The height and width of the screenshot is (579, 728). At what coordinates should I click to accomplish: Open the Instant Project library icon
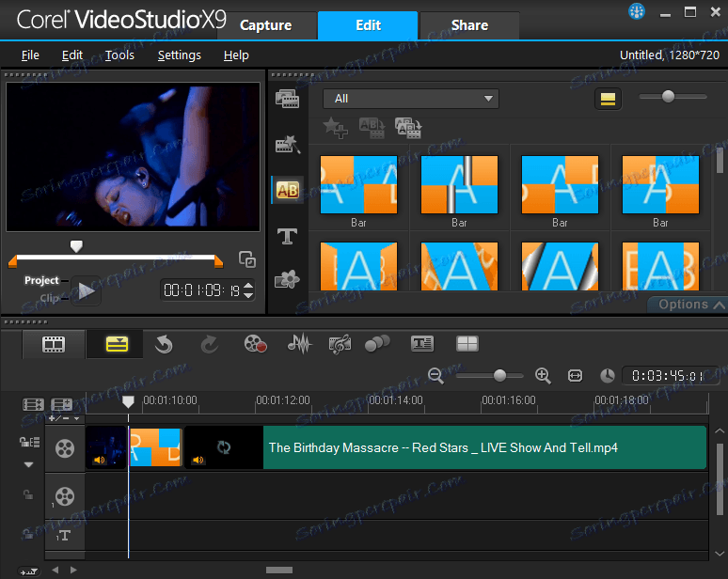[287, 145]
